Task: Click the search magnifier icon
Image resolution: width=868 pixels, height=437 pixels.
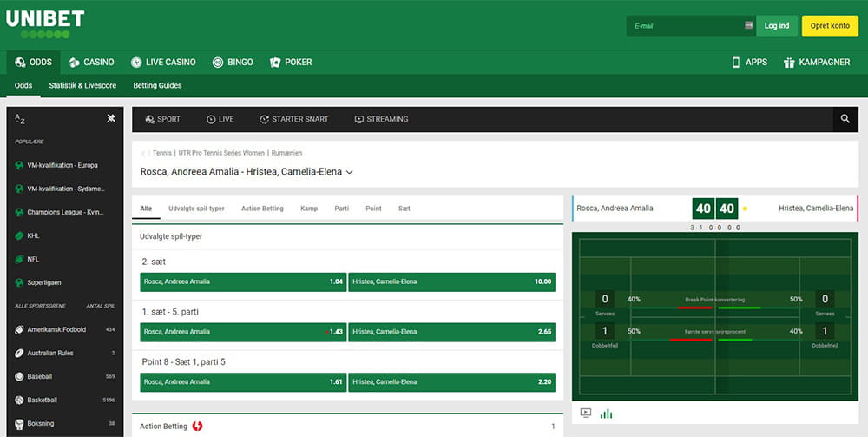Action: (x=845, y=119)
